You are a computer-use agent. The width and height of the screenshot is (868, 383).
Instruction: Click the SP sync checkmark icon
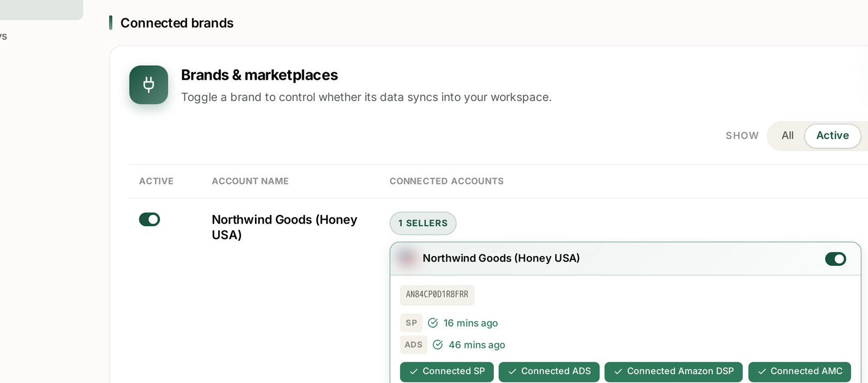(433, 323)
